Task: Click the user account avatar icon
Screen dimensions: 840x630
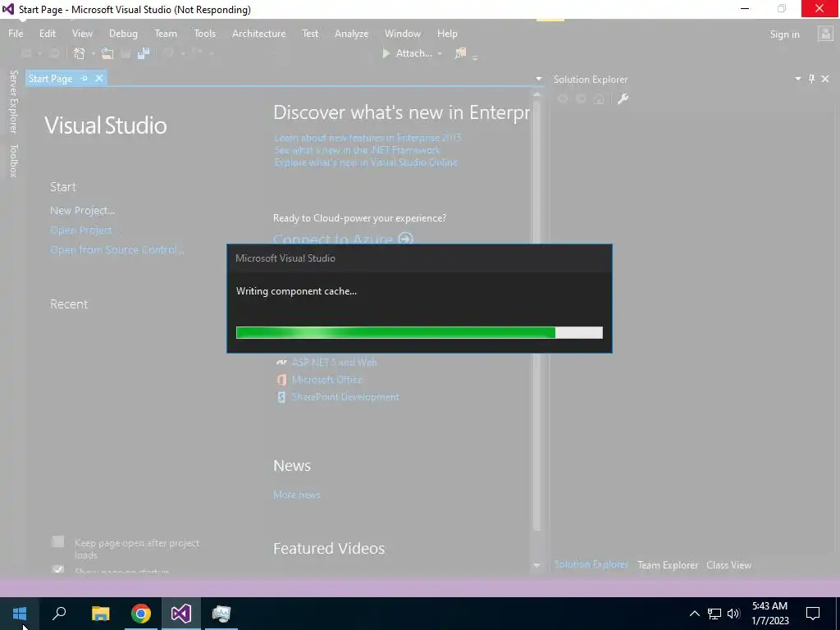Action: tap(825, 34)
